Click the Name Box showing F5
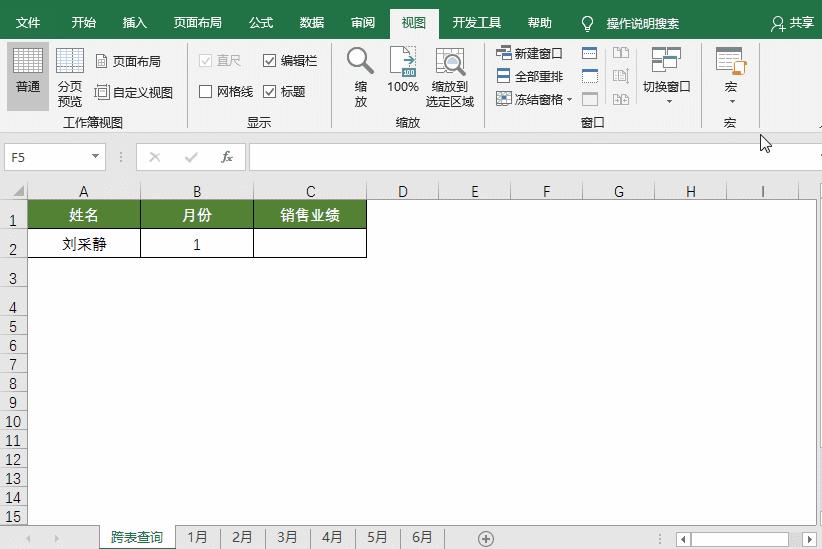This screenshot has width=822, height=549. (x=46, y=157)
